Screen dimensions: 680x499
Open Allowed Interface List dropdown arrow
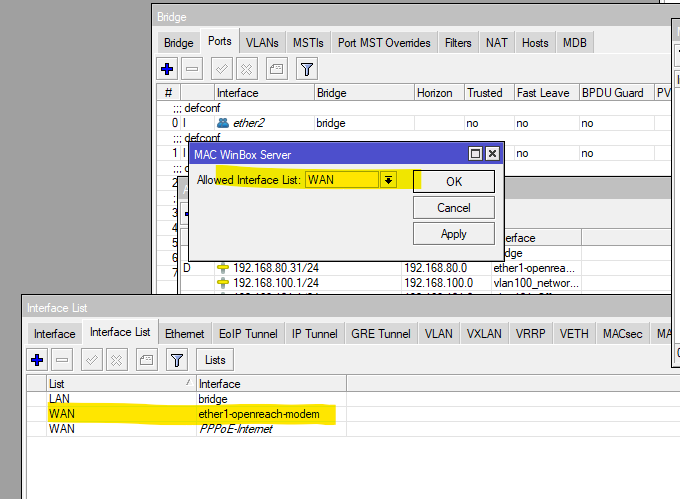tap(388, 180)
